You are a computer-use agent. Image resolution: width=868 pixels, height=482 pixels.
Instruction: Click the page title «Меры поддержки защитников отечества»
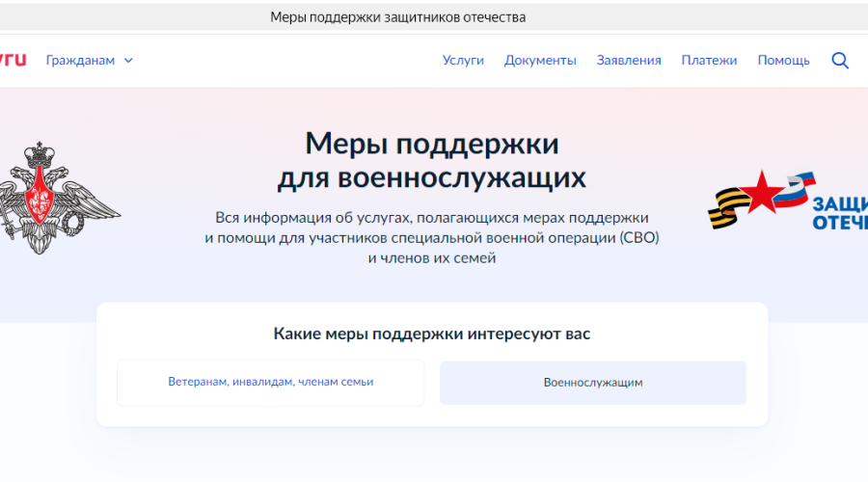tap(397, 17)
